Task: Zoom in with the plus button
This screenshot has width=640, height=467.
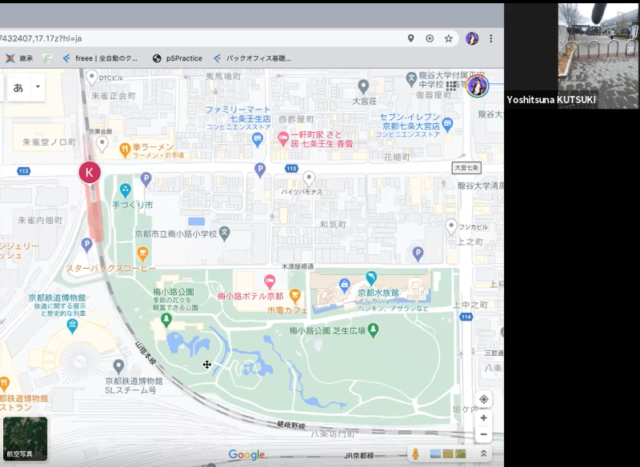Action: (x=484, y=418)
